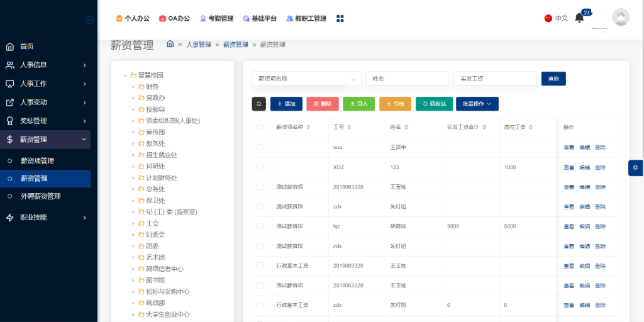Image resolution: width=644 pixels, height=322 pixels.
Task: Sort table by 工号 column
Action: point(349,127)
